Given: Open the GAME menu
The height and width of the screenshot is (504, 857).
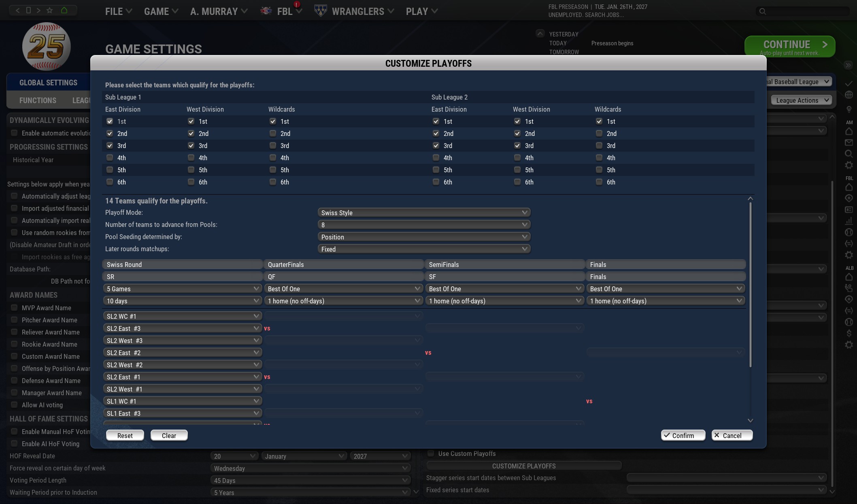Looking at the screenshot, I should [x=161, y=11].
